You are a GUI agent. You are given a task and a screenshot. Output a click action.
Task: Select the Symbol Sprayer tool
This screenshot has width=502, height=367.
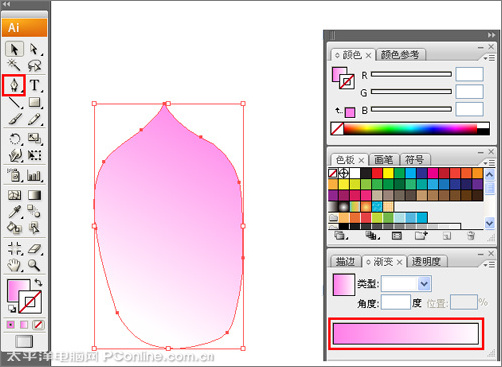pos(14,175)
